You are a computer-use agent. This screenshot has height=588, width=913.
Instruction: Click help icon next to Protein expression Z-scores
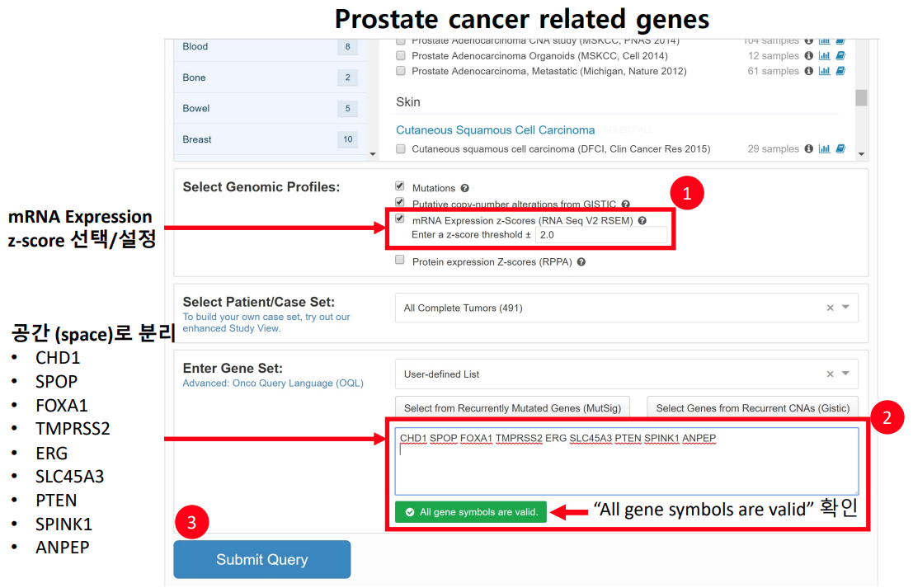(581, 262)
